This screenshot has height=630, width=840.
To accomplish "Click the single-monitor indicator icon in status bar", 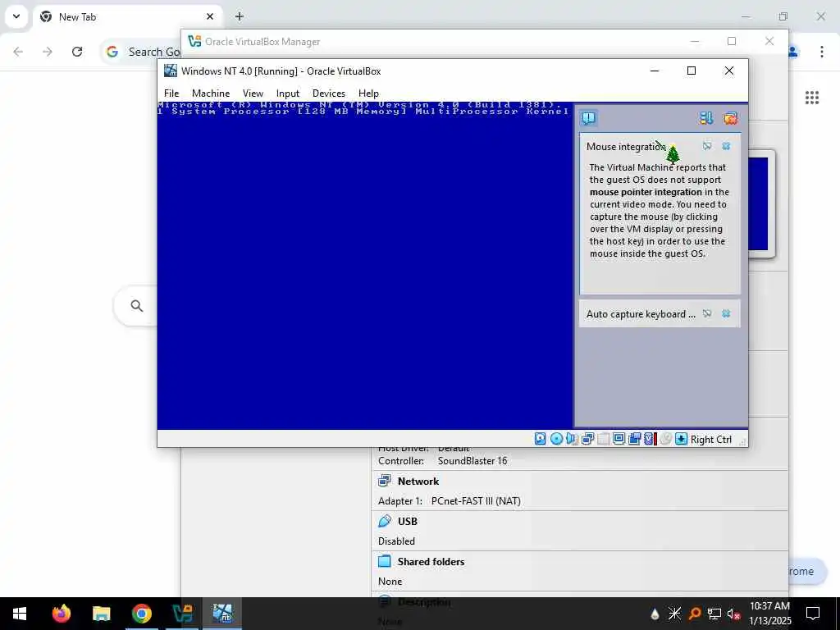I will (619, 439).
